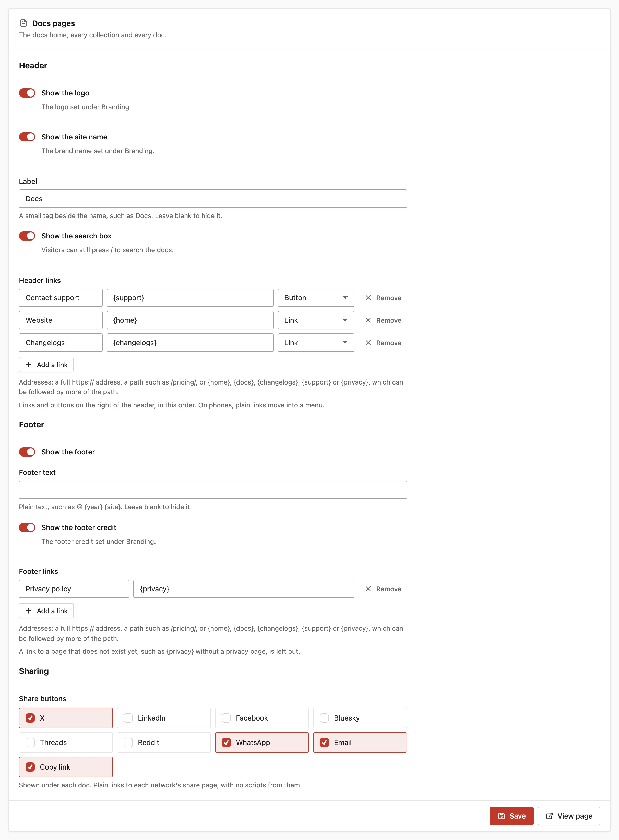Uncheck the Copy link share checkbox
This screenshot has width=619, height=840.
pyautogui.click(x=30, y=767)
